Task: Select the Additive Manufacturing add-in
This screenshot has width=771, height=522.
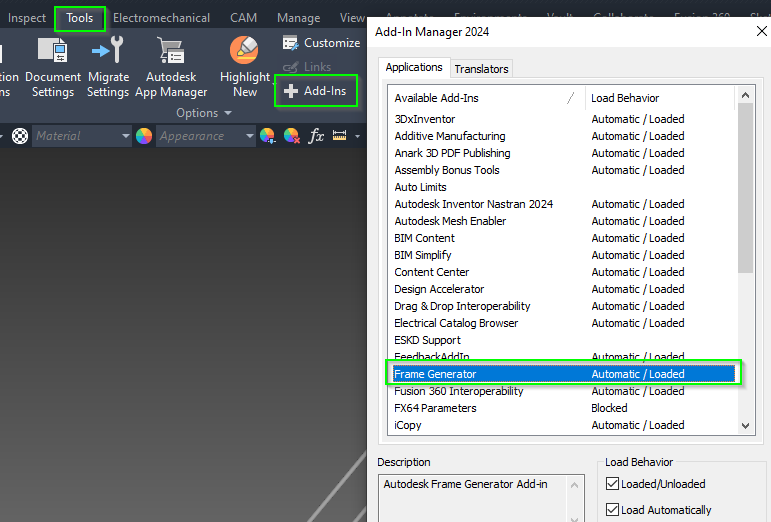Action: 563,136
